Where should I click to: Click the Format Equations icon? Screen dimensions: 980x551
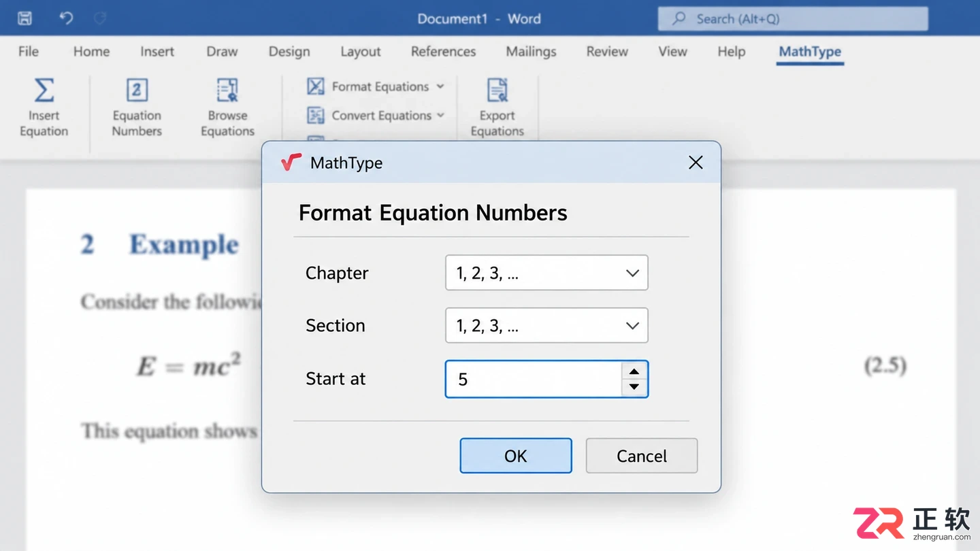(316, 86)
